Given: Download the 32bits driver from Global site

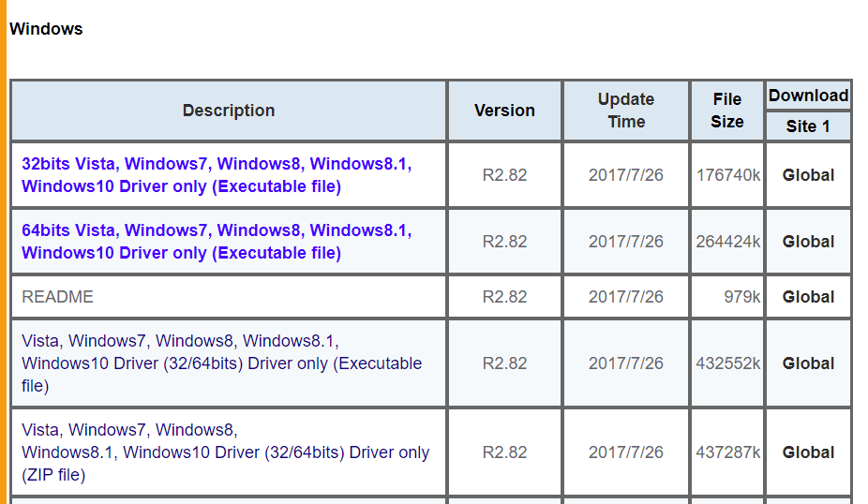Looking at the screenshot, I should [808, 175].
